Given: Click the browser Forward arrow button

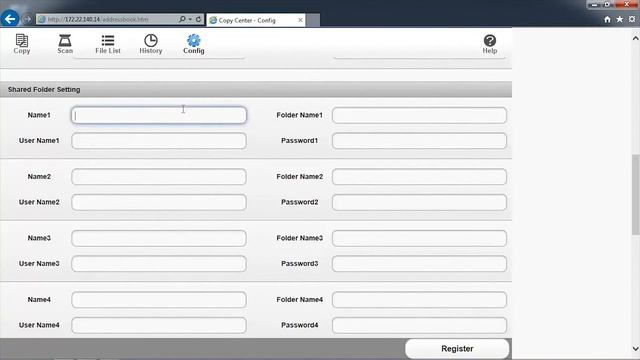Looking at the screenshot, I should tap(27, 19).
